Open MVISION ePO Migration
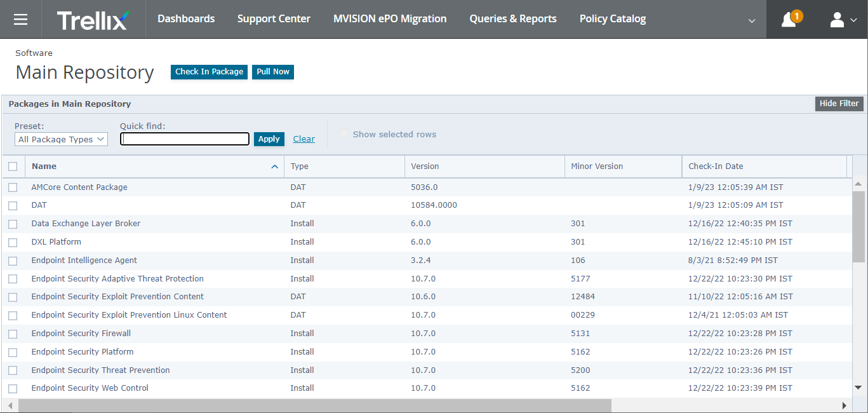The image size is (868, 413). [390, 19]
